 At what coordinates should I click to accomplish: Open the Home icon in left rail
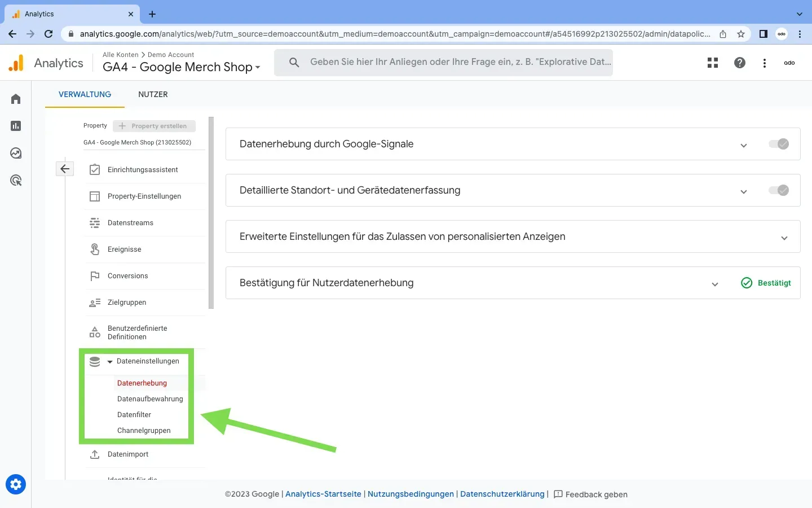[x=16, y=99]
